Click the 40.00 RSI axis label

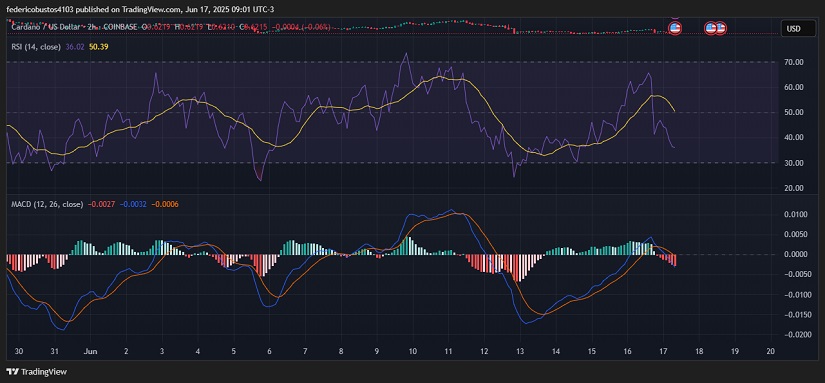pos(793,137)
